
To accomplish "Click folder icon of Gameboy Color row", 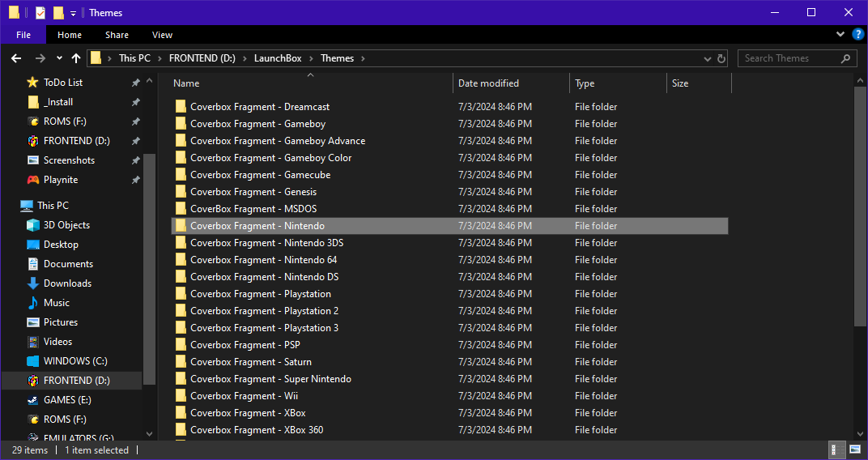I will point(181,158).
